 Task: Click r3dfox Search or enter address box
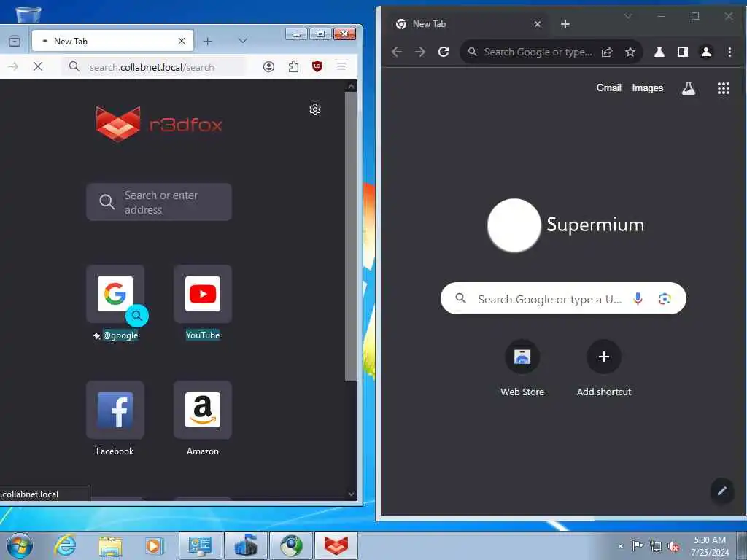click(159, 202)
